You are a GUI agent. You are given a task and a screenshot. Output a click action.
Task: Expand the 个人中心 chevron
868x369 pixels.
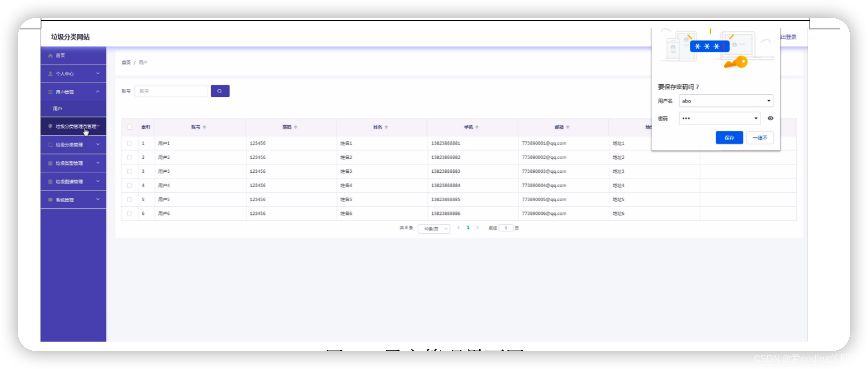click(98, 73)
